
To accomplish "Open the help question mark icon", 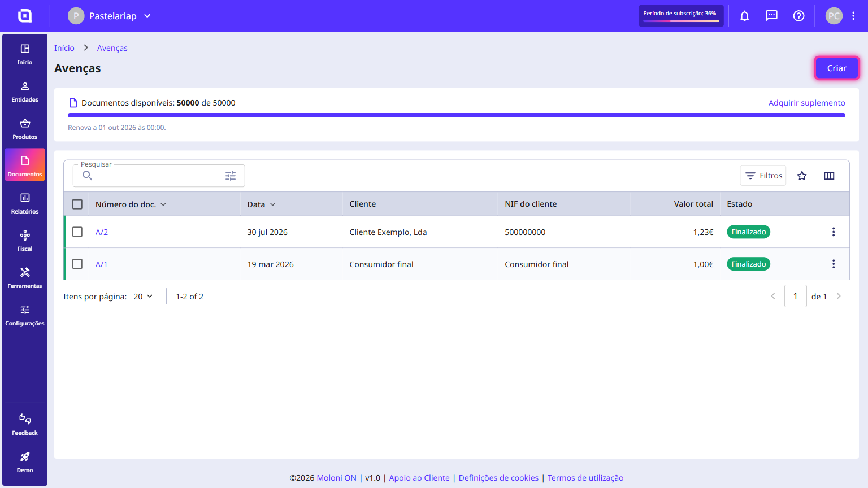I will coord(799,16).
